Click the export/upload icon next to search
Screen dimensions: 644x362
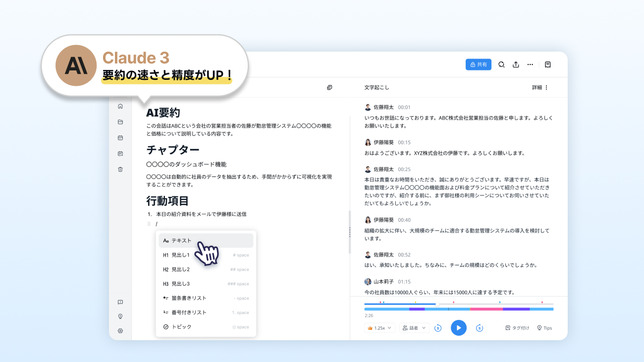click(x=516, y=64)
